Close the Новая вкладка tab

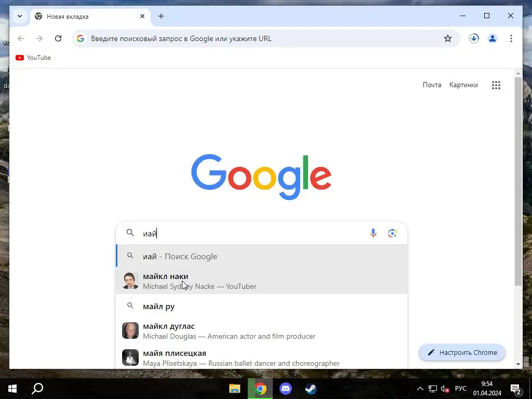(x=142, y=16)
